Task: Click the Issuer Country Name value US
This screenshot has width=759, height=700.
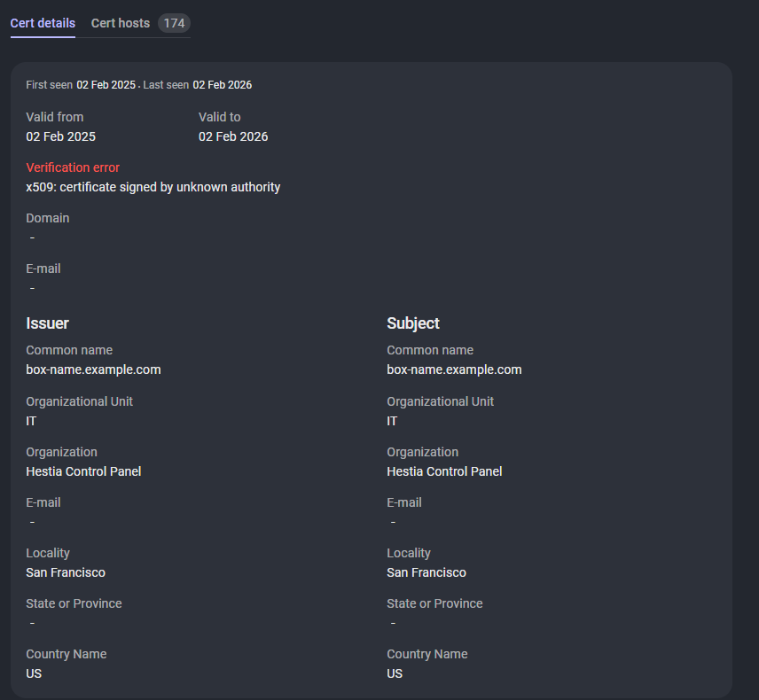Action: 34,673
